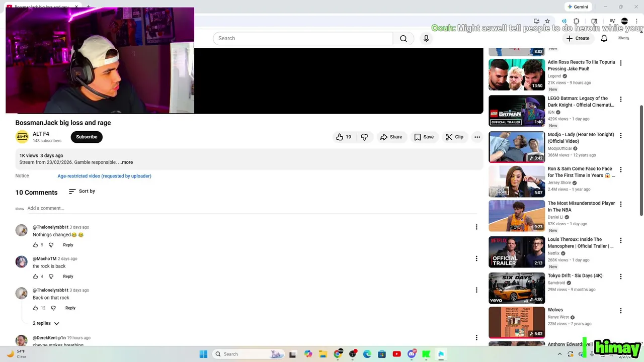Like the "Back on that rock" comment
This screenshot has width=644, height=362.
[x=35, y=308]
